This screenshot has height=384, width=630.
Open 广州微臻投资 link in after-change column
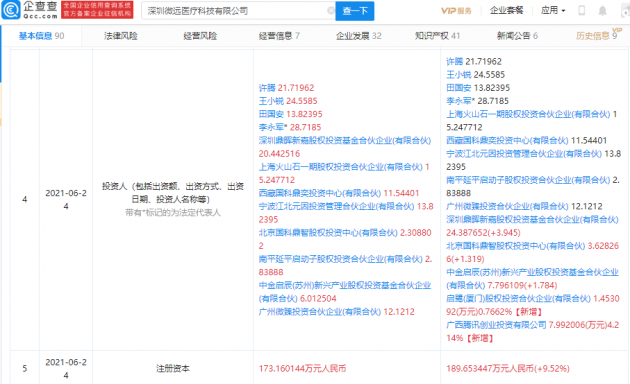point(507,206)
